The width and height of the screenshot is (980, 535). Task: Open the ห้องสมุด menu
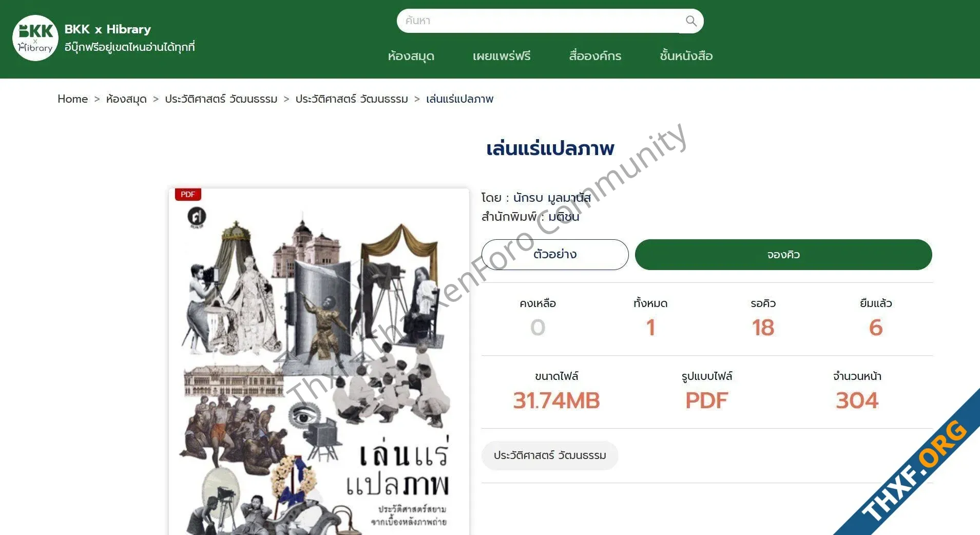coord(411,56)
